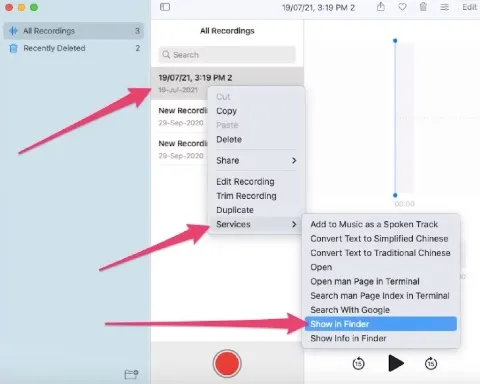This screenshot has width=480, height=384.
Task: Click the search magnifier icon
Action: [166, 54]
